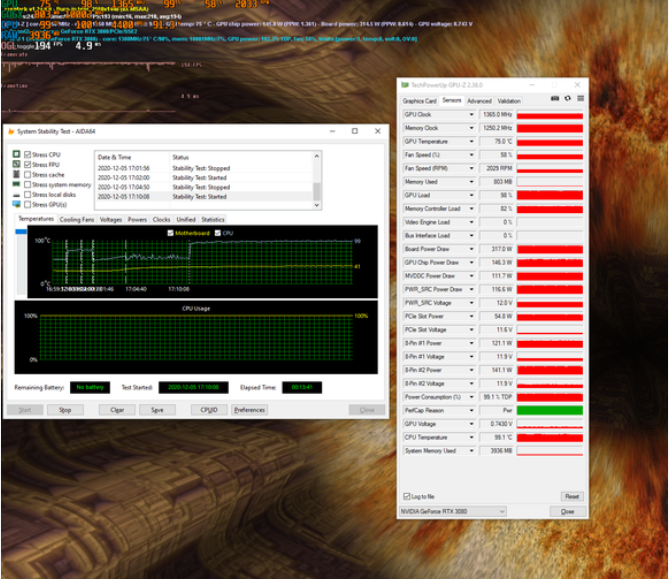Uncheck the Stress CPU checkbox

pos(28,154)
